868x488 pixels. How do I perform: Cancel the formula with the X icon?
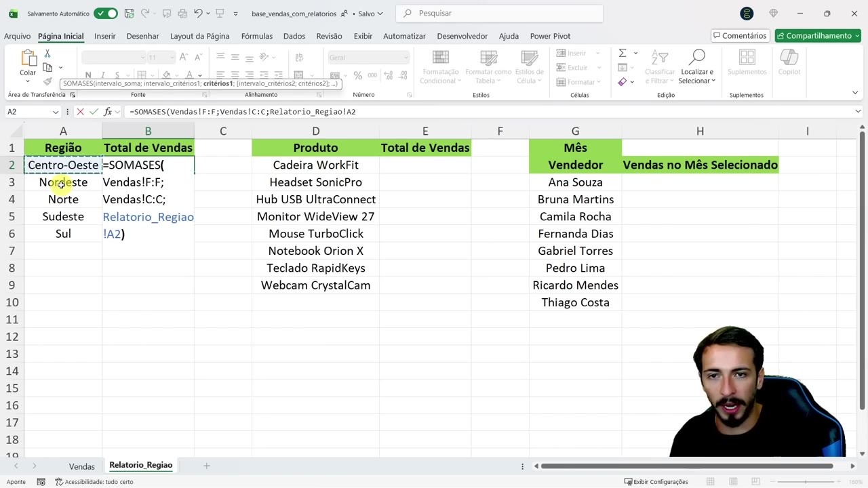(80, 112)
